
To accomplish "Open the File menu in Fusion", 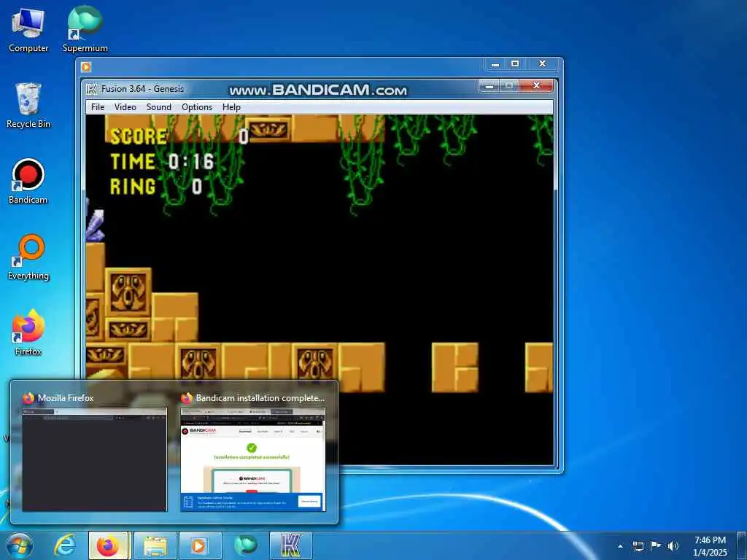I will pos(98,107).
